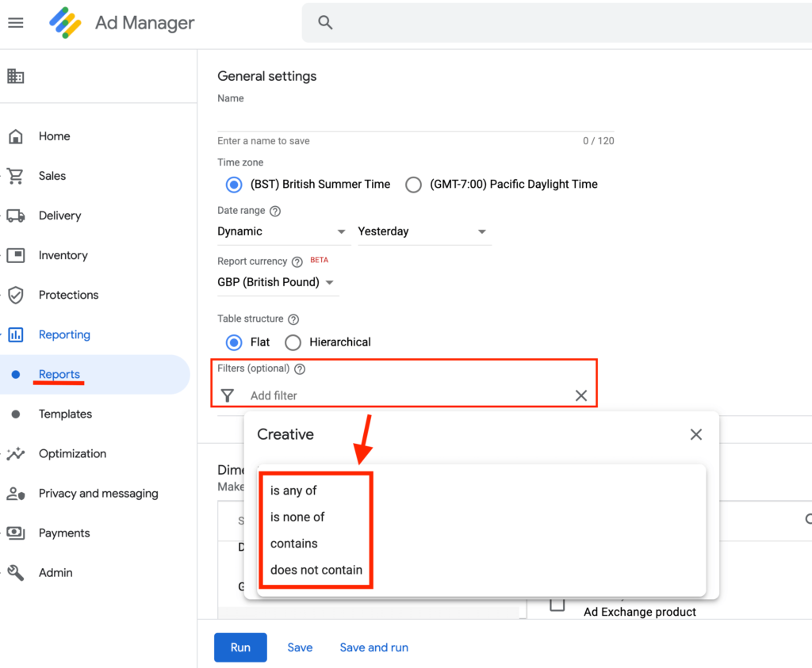Viewport: 812px width, 668px height.
Task: Click the Save and run button
Action: [x=373, y=647]
